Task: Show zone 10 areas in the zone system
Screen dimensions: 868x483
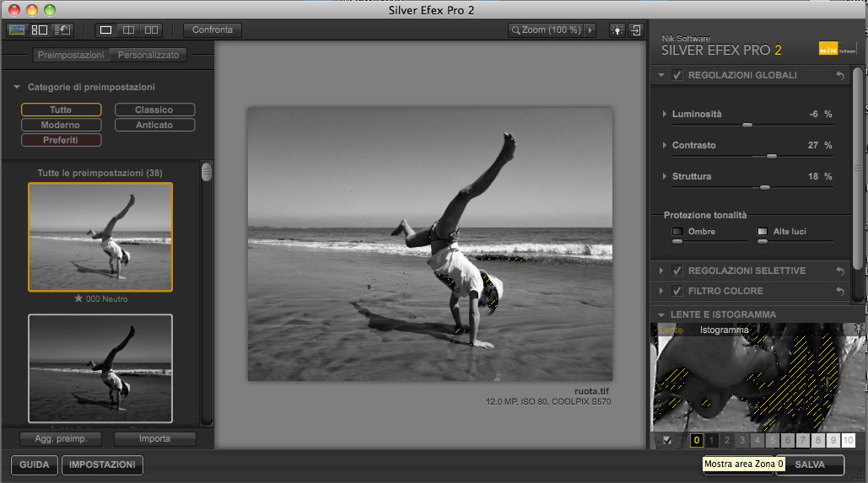Action: tap(848, 440)
